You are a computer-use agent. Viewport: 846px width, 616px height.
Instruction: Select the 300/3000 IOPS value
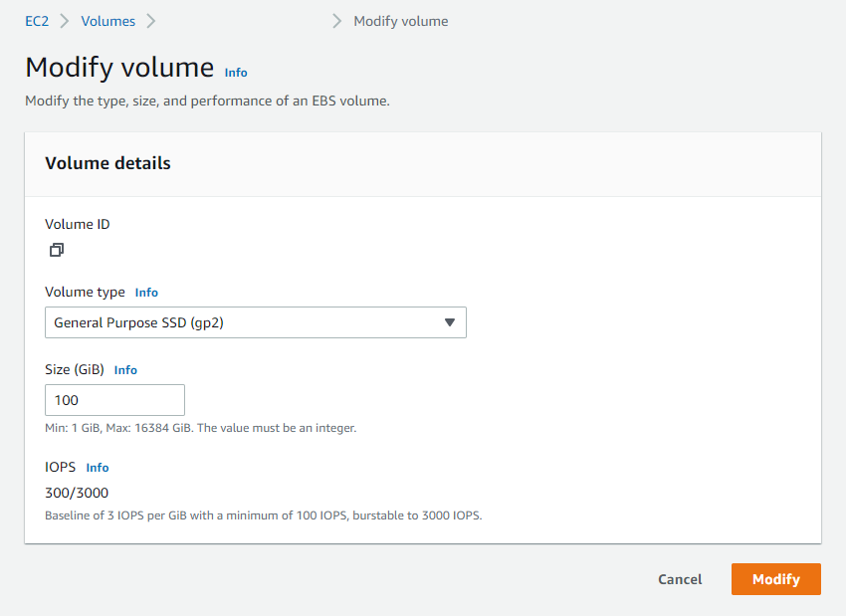pyautogui.click(x=77, y=493)
